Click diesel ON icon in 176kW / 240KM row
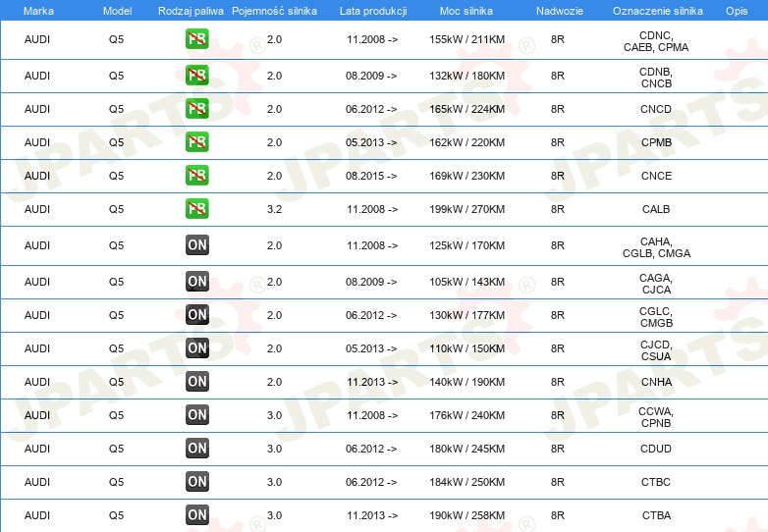This screenshot has height=532, width=768. coord(196,414)
